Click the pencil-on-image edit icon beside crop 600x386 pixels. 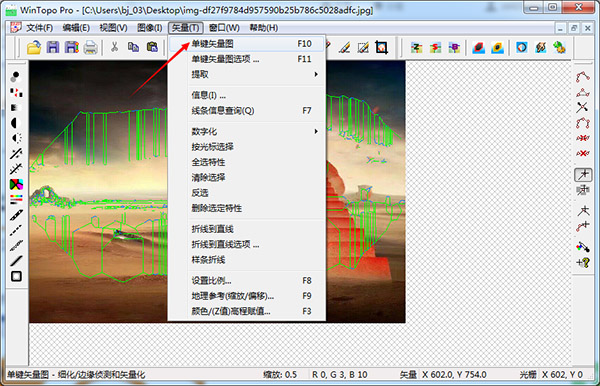[363, 47]
